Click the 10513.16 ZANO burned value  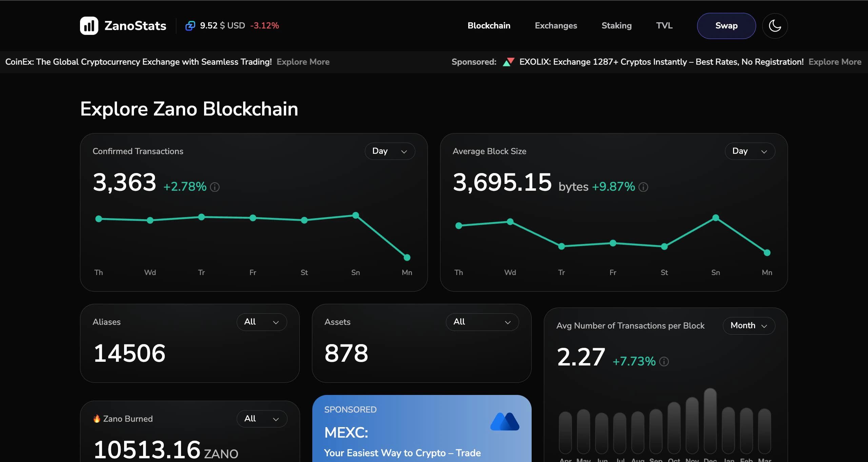click(165, 450)
